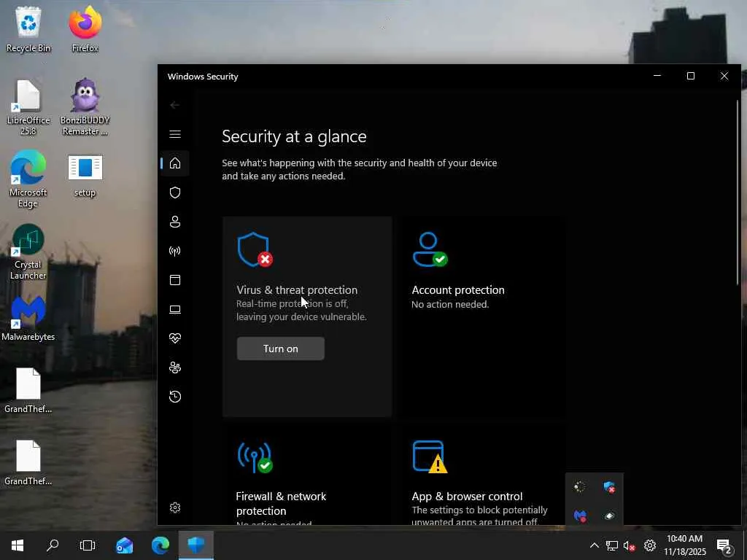Open Firewall & network antenna icon in sidebar
747x560 pixels.
175,251
